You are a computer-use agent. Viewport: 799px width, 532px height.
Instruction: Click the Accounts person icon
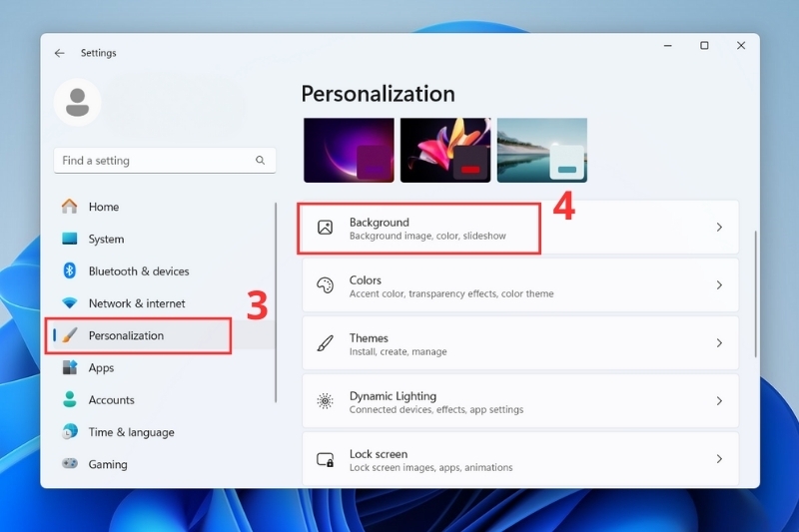pyautogui.click(x=69, y=399)
